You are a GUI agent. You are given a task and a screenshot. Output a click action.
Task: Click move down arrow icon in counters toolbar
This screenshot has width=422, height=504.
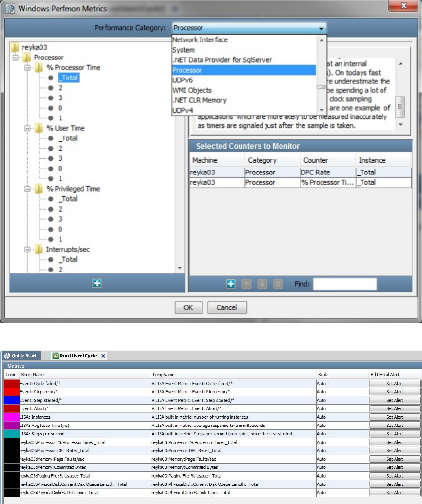(x=262, y=284)
